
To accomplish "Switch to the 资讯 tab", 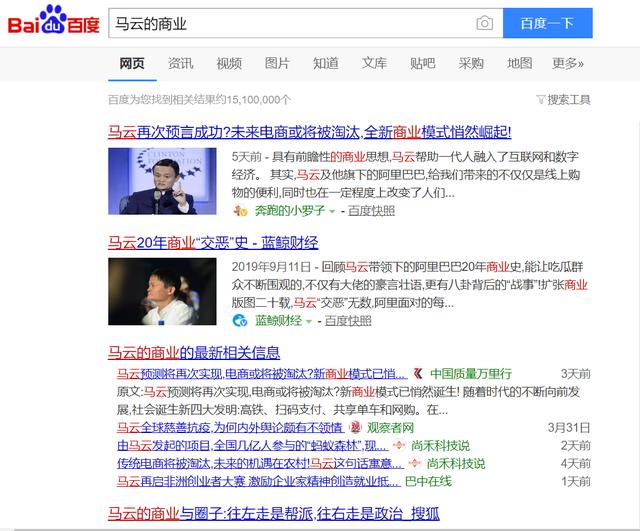I will coord(180,64).
